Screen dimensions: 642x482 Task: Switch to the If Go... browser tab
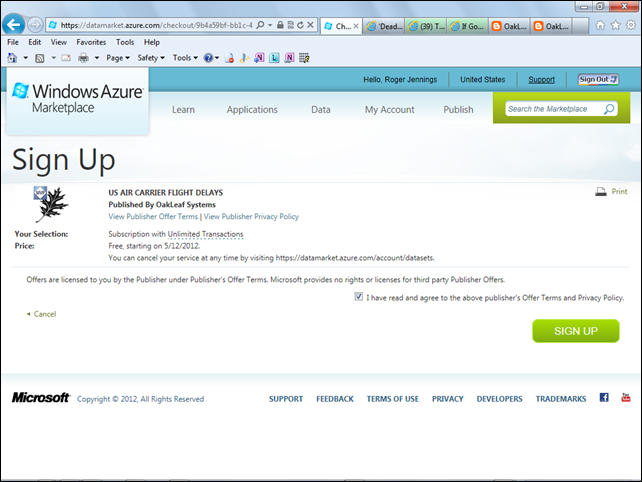468,26
